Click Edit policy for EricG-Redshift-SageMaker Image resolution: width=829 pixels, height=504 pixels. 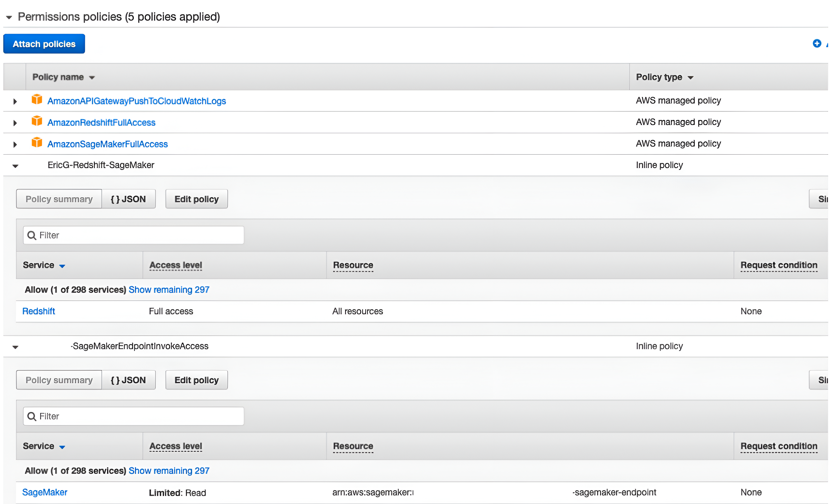(x=196, y=199)
